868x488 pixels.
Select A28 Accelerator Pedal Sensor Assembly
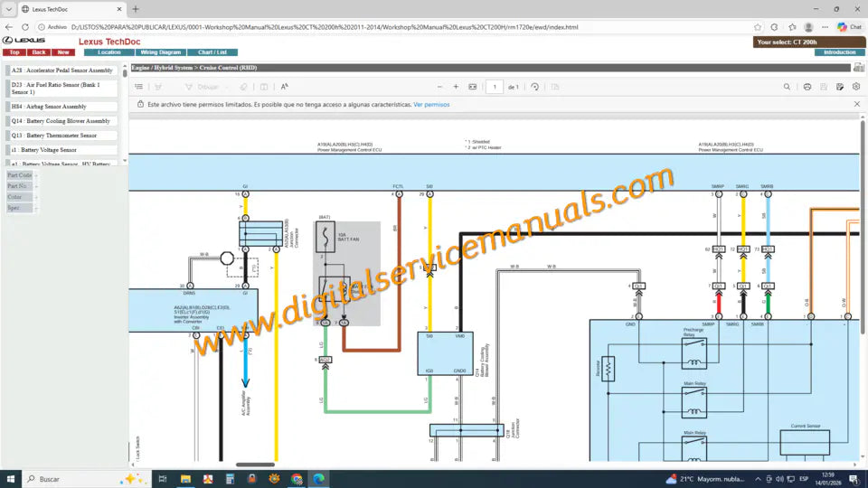coord(61,70)
